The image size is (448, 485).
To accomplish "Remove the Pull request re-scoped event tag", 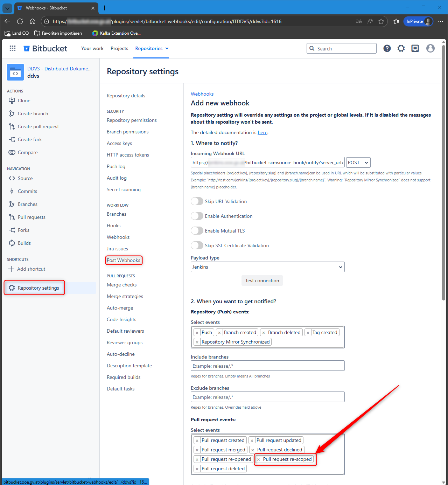I will tap(259, 459).
